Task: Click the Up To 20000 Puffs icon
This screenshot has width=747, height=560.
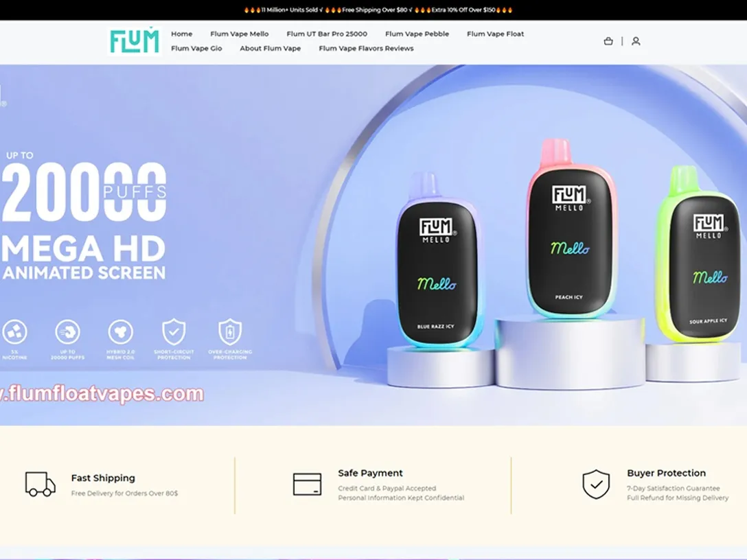Action: (x=68, y=332)
